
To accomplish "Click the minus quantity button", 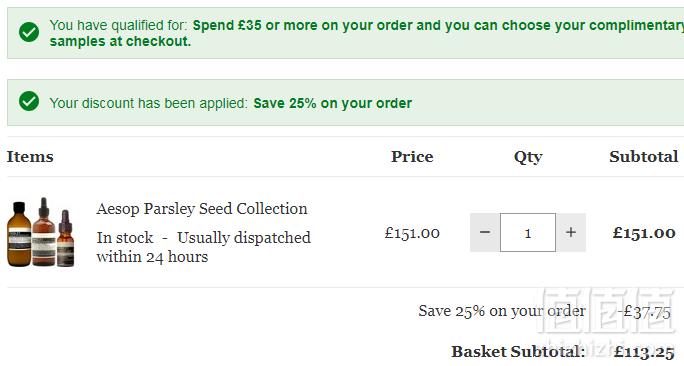I will pos(485,233).
